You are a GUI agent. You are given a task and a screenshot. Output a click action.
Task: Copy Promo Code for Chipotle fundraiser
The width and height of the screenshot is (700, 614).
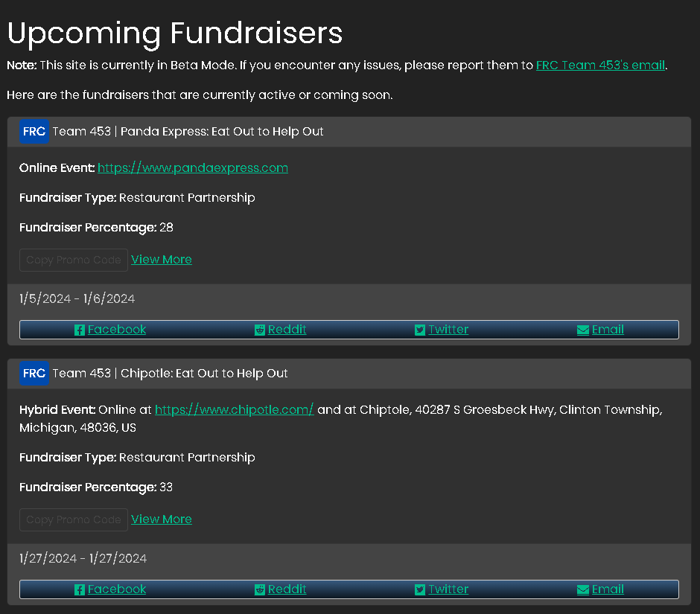point(74,519)
